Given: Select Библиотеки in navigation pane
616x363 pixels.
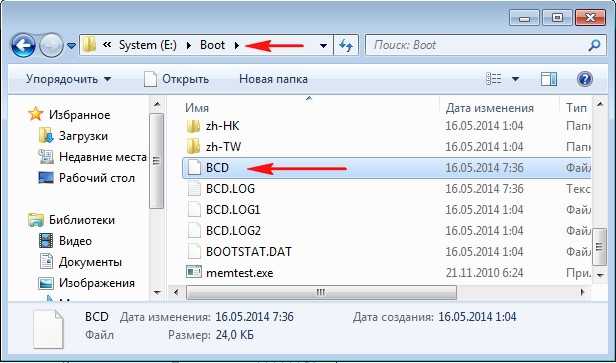Looking at the screenshot, I should [x=82, y=220].
